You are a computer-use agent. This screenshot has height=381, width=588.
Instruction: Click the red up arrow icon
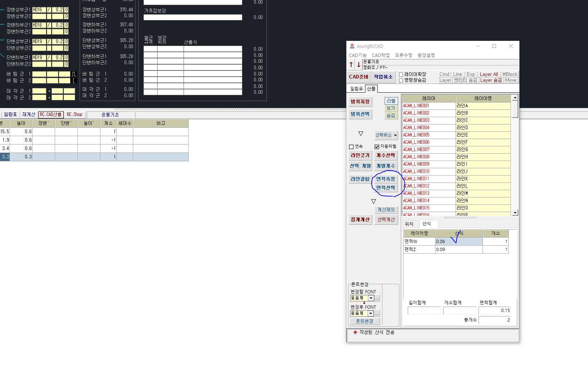[x=351, y=65]
